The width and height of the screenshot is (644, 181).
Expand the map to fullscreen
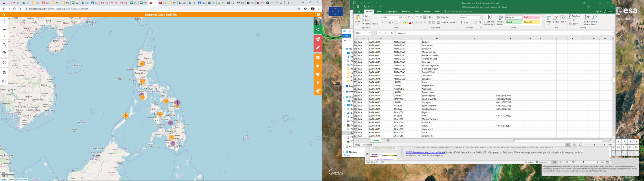pyautogui.click(x=4, y=63)
